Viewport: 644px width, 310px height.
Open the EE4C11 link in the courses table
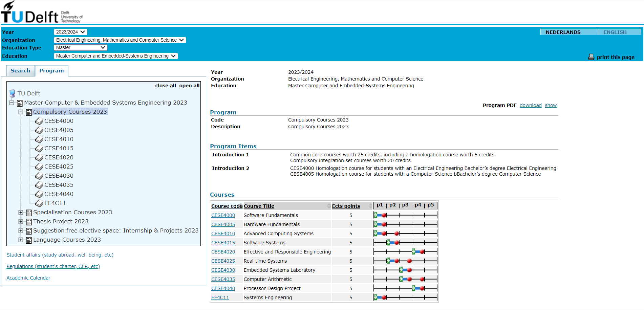tap(220, 297)
